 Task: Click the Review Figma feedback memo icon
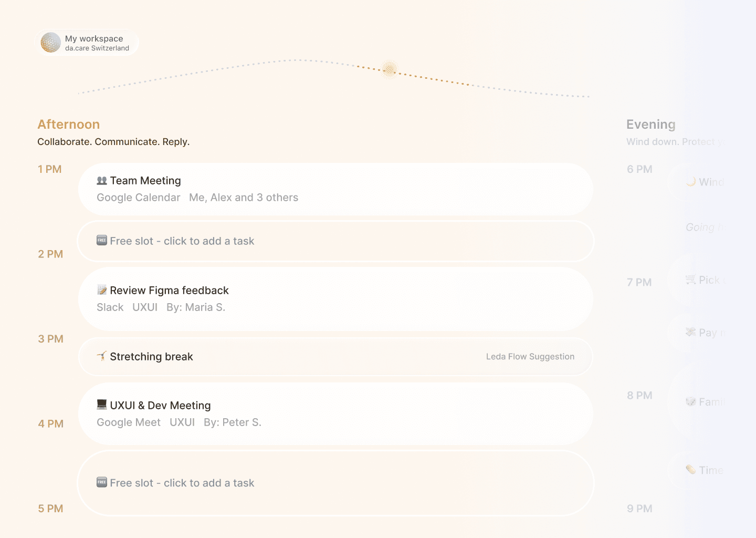(102, 290)
